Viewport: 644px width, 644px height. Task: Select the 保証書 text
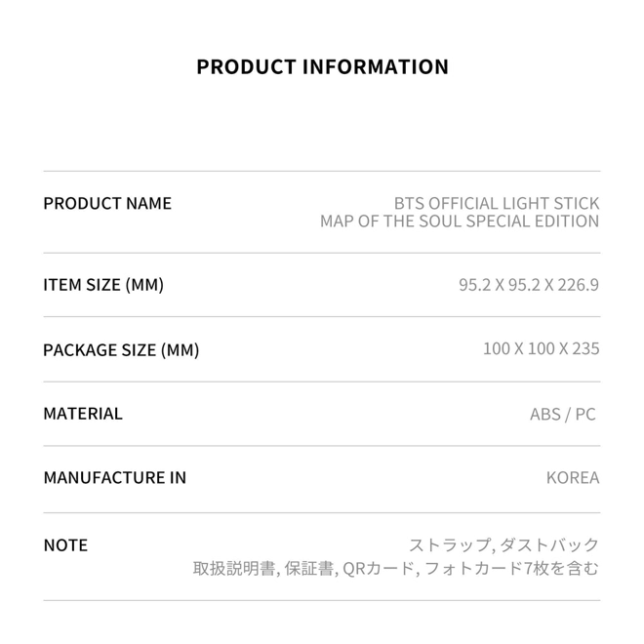pyautogui.click(x=310, y=568)
